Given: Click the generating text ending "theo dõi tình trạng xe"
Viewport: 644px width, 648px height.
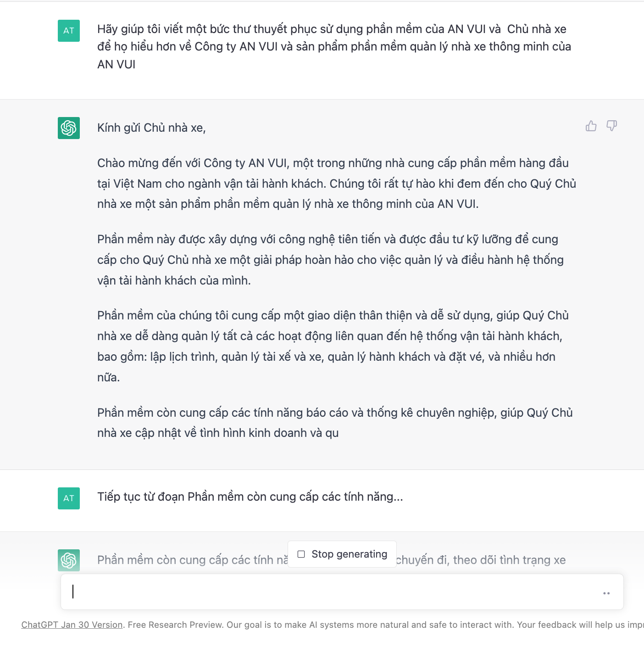Looking at the screenshot, I should [x=480, y=560].
